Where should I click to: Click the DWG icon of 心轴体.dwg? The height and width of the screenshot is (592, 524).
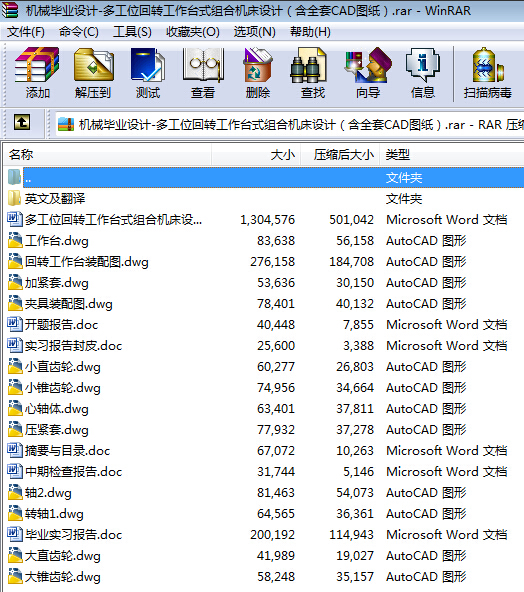(15, 408)
